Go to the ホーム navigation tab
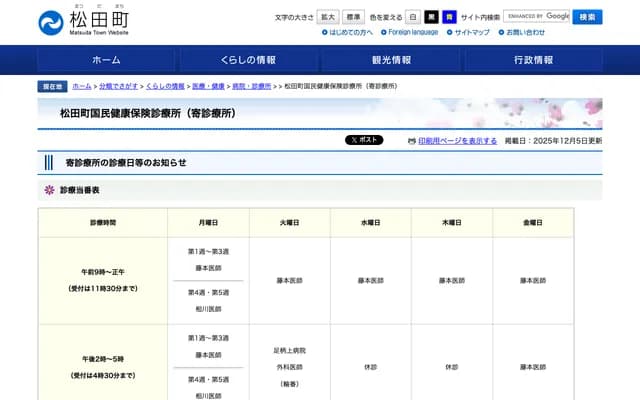 [105, 60]
